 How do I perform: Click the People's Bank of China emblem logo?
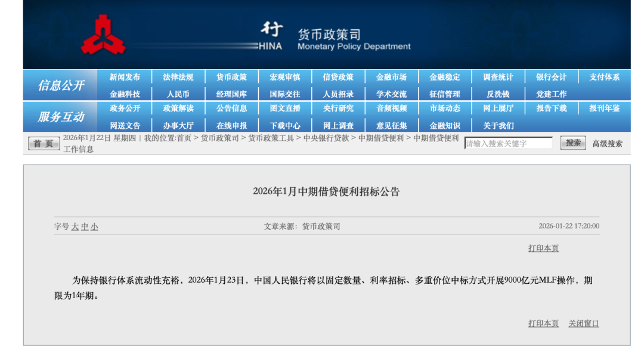(x=104, y=33)
